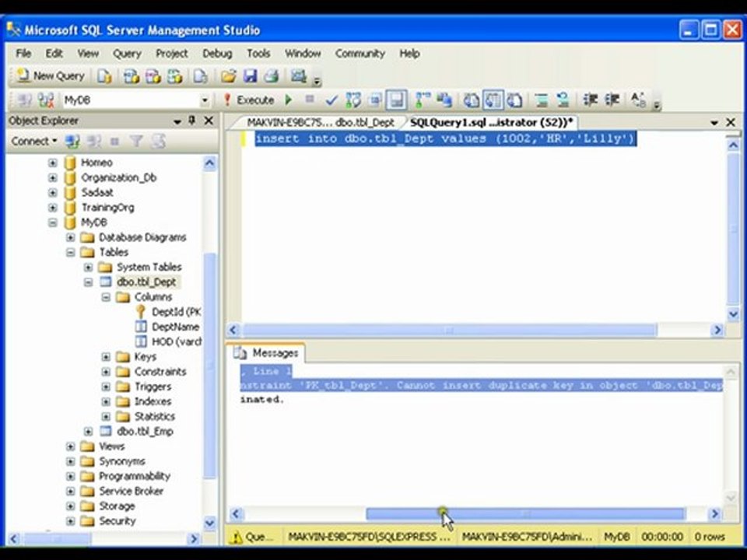Collapse the Tables folder
The image size is (747, 560).
point(71,252)
